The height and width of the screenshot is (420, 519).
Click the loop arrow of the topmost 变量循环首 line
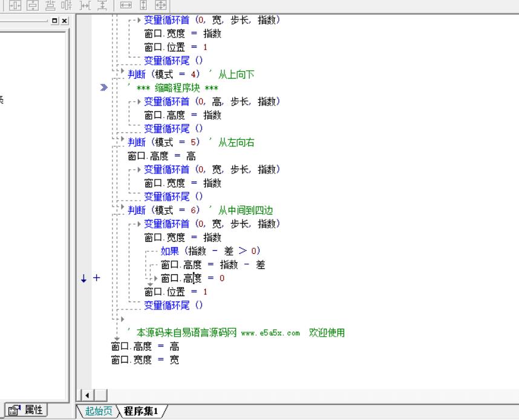point(139,20)
